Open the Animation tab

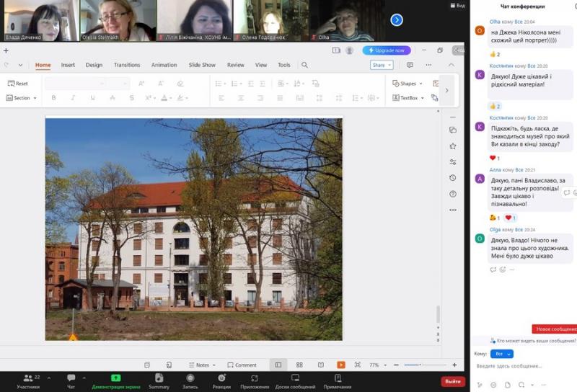coord(164,65)
